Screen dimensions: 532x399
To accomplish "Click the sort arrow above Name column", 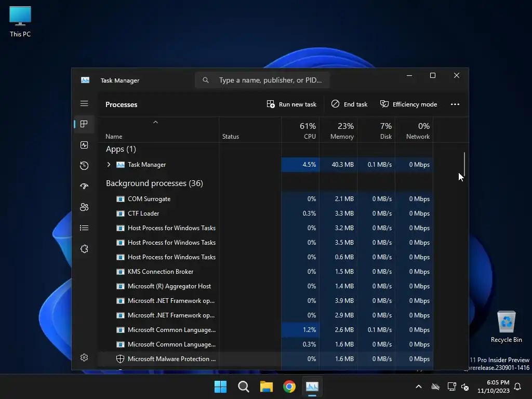I will tap(155, 122).
